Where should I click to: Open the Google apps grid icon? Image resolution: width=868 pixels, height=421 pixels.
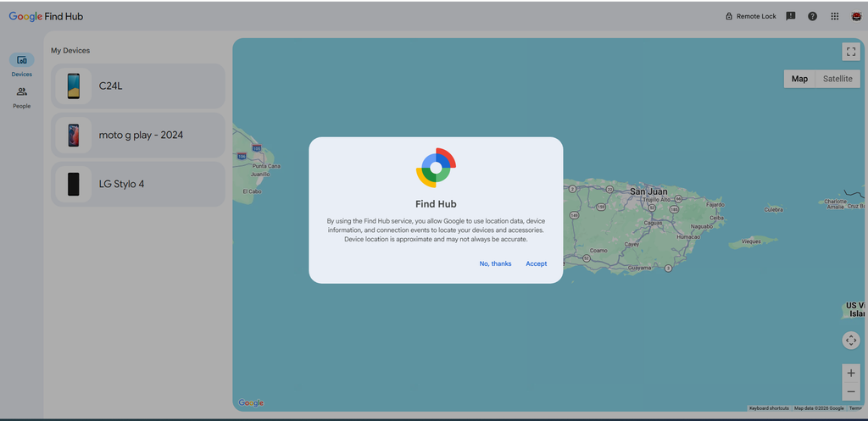point(834,16)
